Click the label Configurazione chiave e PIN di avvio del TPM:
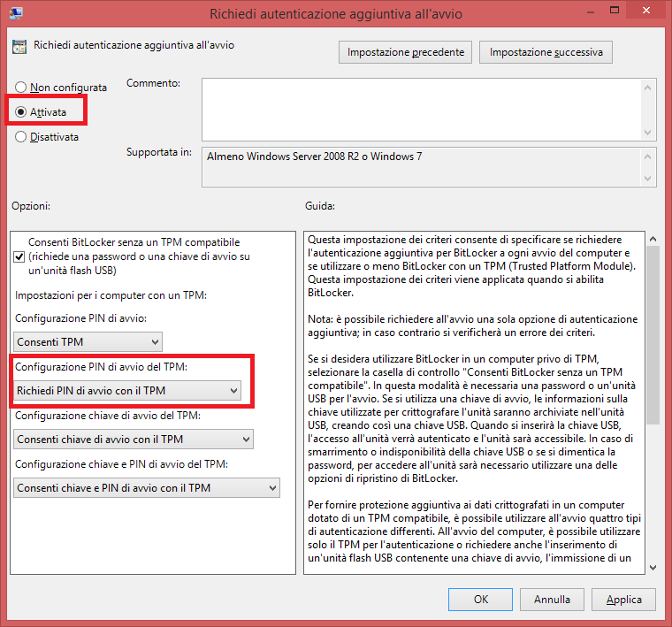Screen dimensions: 672x627 pos(121,464)
